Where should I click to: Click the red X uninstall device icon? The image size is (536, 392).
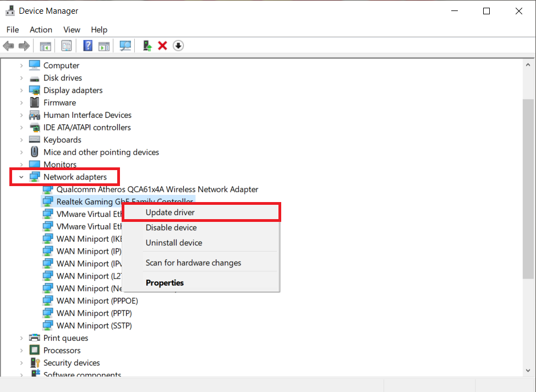pos(162,46)
